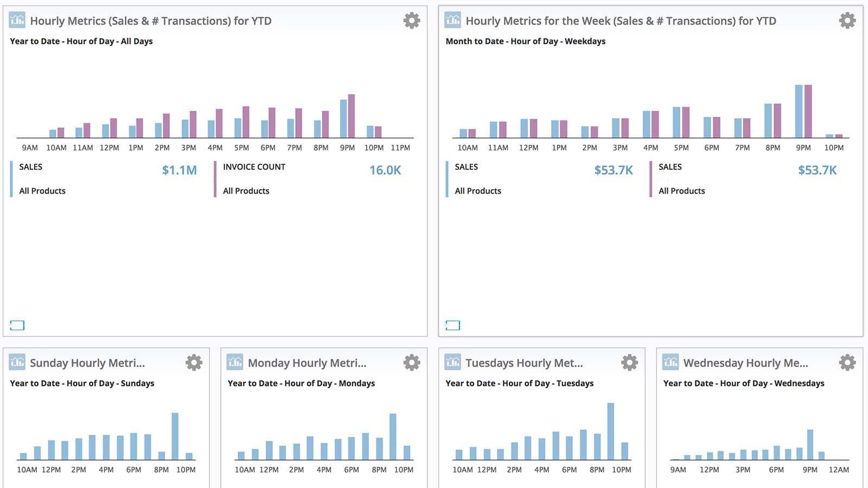Click the 16.0K invoice count value

[385, 170]
